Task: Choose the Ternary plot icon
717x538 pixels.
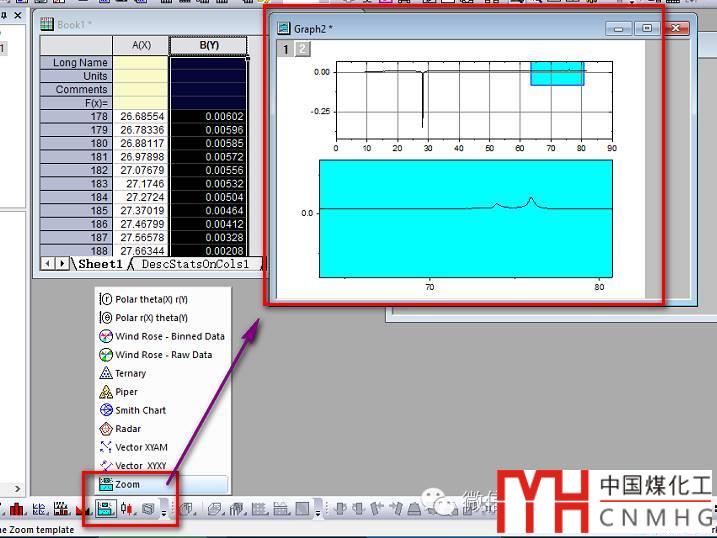Action: 107,373
